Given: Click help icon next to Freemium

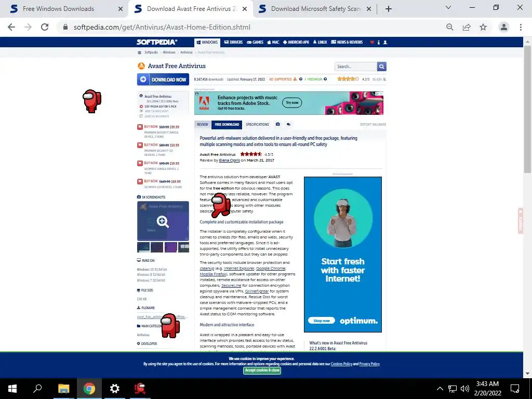Looking at the screenshot, I should pos(325,79).
